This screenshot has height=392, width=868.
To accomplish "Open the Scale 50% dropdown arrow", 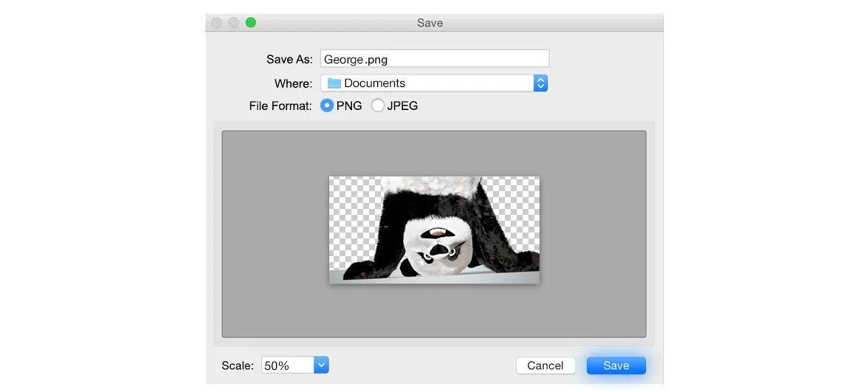I will [322, 365].
